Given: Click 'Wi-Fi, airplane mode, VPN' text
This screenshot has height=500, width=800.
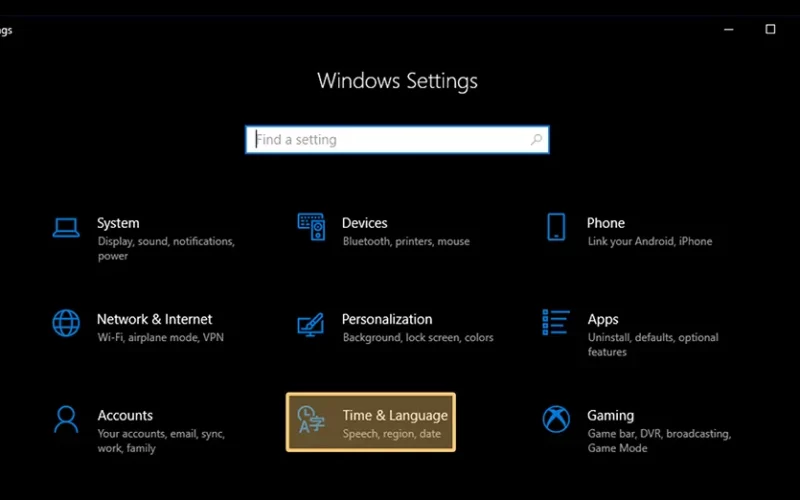Looking at the screenshot, I should 161,337.
